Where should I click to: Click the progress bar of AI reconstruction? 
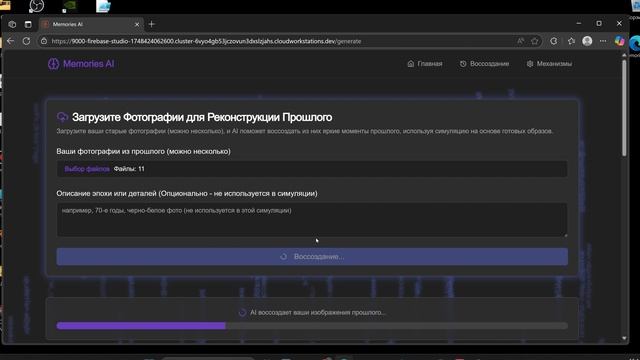coord(312,326)
